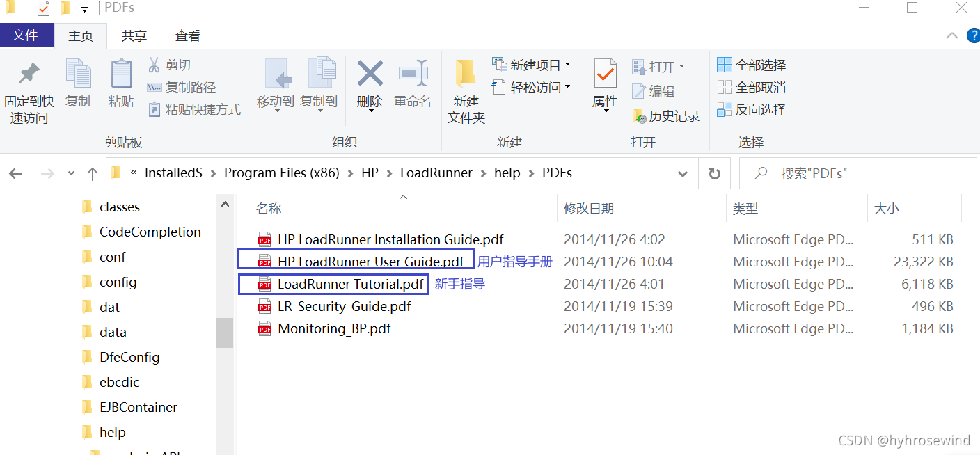Select the CodeCompletion folder in tree
The image size is (980, 455).
pyautogui.click(x=150, y=232)
